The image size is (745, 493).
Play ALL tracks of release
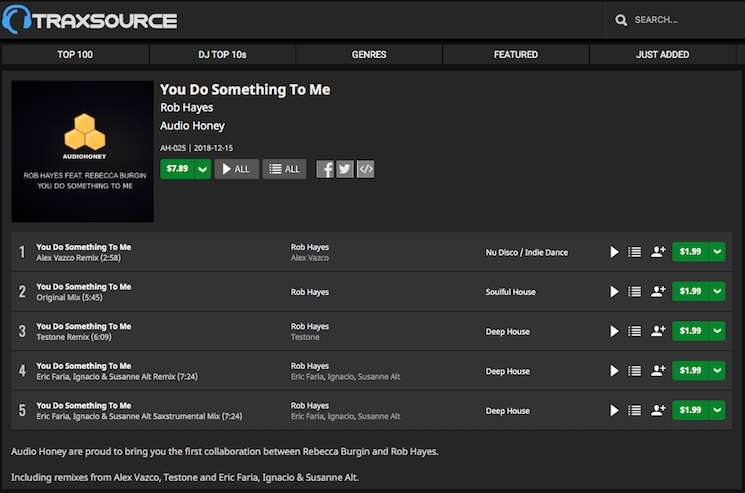pos(236,169)
